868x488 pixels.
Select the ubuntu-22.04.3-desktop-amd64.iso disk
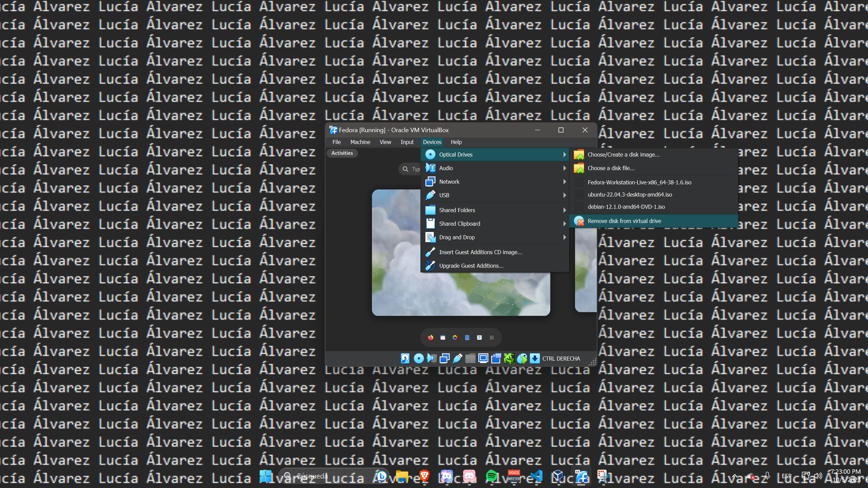pos(630,195)
